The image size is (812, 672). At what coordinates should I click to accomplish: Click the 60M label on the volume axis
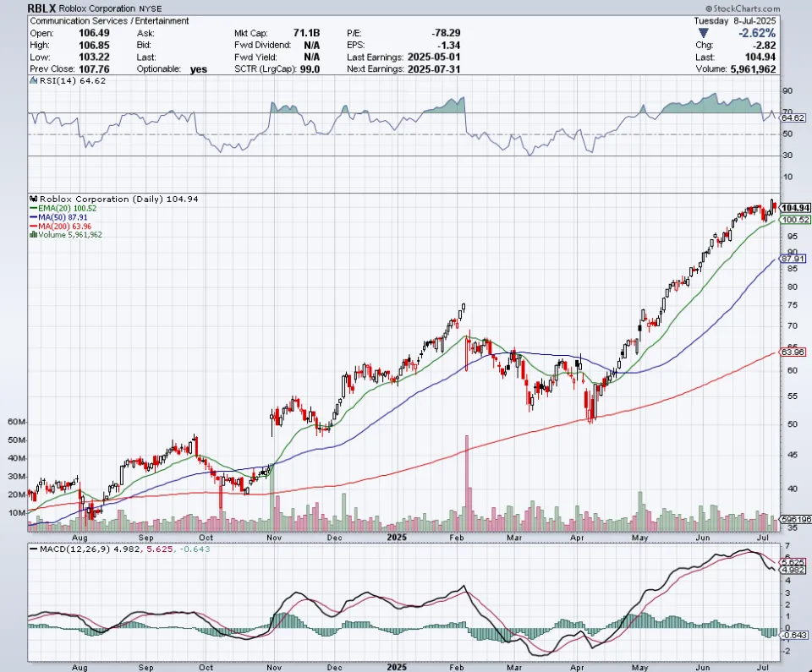click(17, 422)
